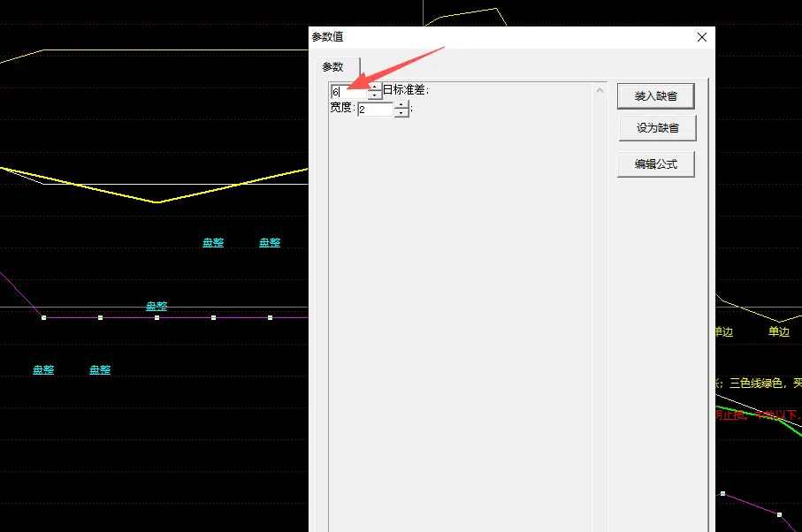Open the formula editor via 编辑公式
802x532 pixels.
[655, 164]
